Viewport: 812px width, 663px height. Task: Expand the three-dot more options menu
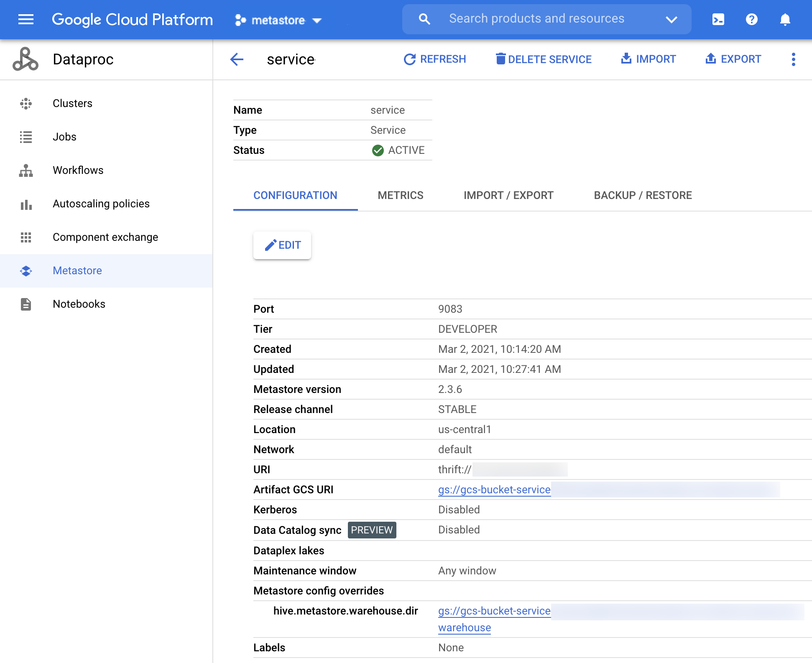pos(794,59)
